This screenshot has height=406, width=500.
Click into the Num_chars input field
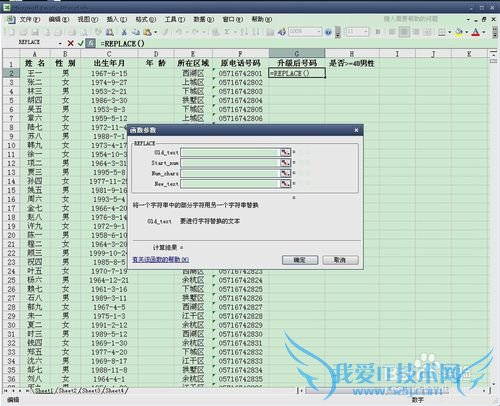pos(230,173)
